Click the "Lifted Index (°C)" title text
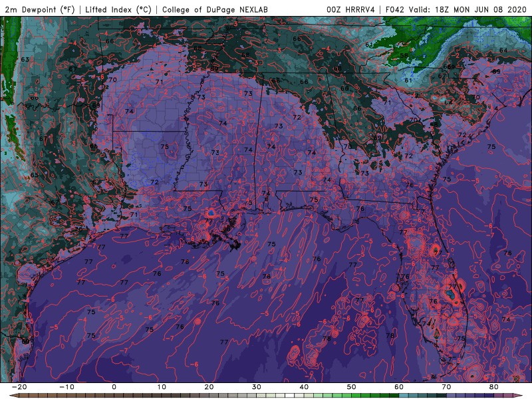 click(118, 9)
